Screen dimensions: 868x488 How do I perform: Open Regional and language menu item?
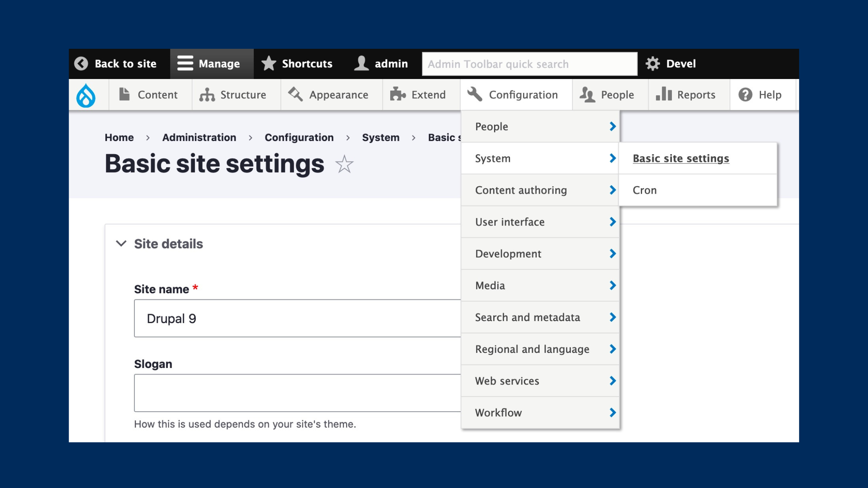point(540,349)
